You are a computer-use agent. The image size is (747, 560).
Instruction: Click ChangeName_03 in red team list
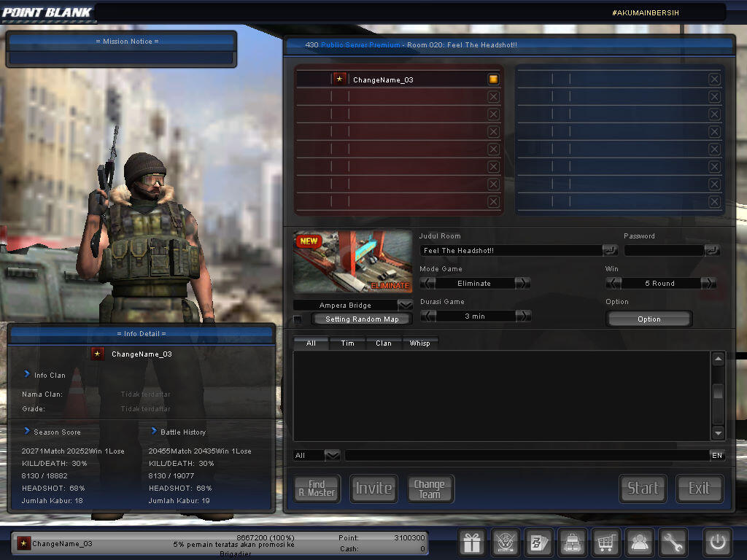(x=383, y=79)
